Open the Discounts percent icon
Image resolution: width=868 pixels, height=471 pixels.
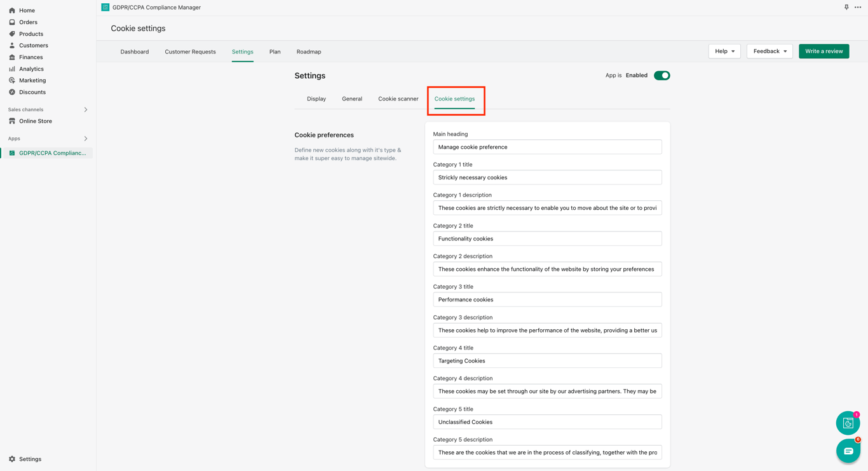[12, 92]
